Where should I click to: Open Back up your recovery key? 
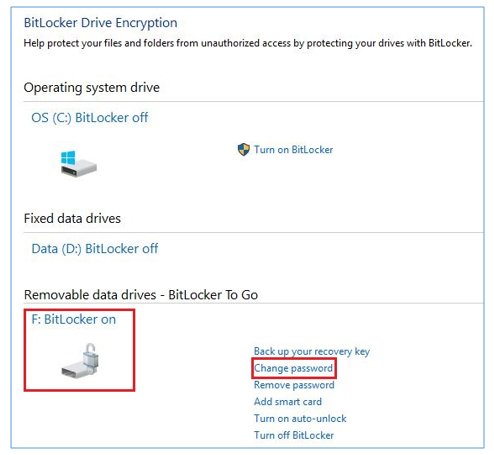(312, 351)
